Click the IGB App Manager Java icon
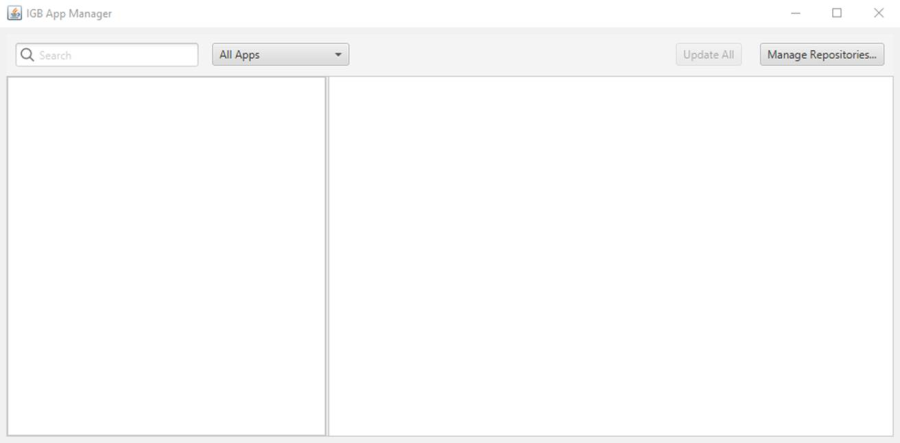Screen dimensions: 900x443 (14, 13)
